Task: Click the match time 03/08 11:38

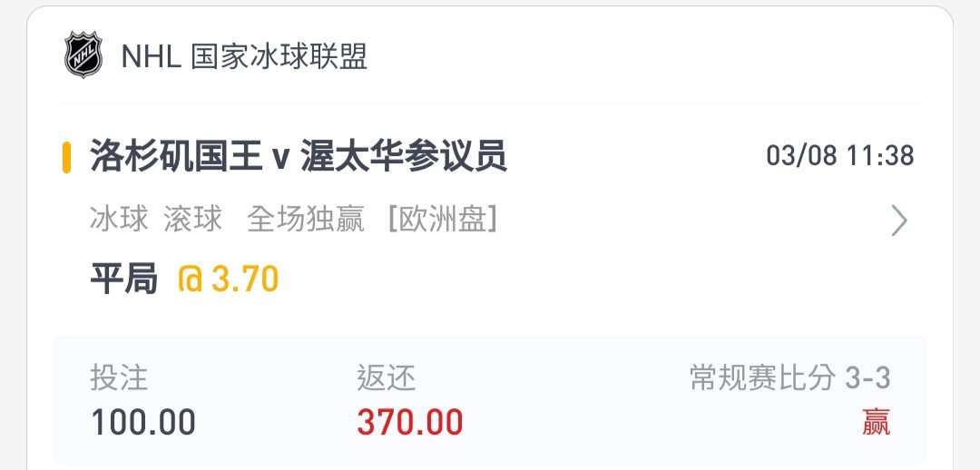Action: click(840, 156)
